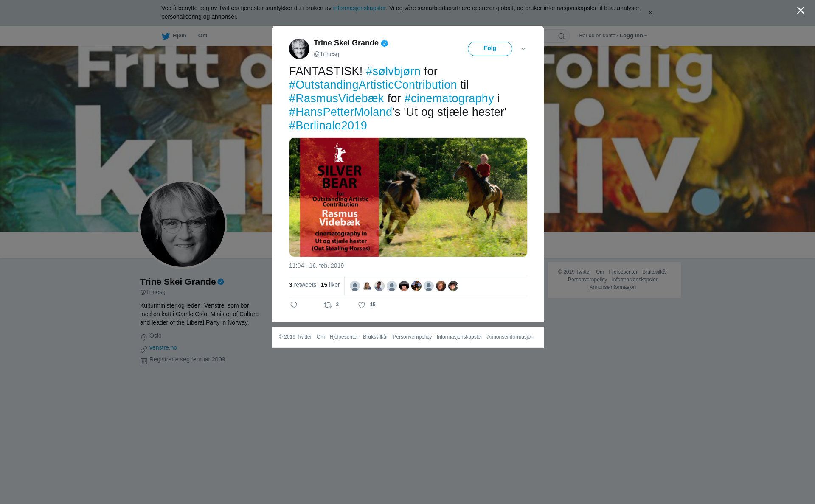Screen dimensions: 815x504
Task: Open the #Berlinale2019 hashtag link
Action: point(328,126)
